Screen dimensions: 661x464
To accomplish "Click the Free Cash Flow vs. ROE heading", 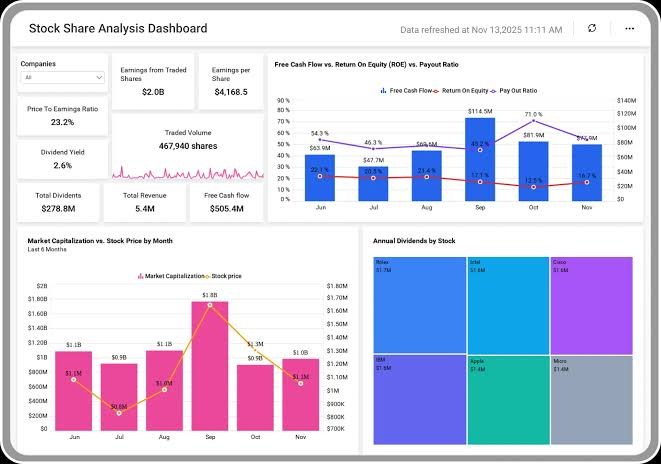I will coord(366,64).
